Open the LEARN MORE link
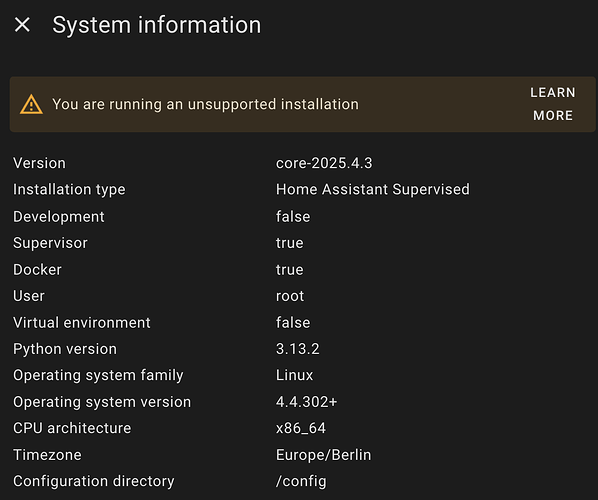 pyautogui.click(x=553, y=104)
